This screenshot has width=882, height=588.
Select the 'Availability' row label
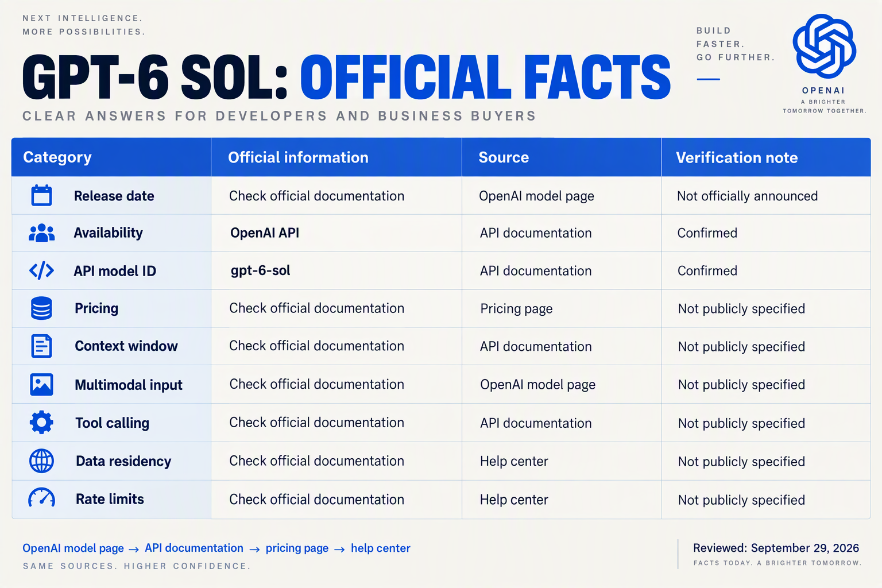click(109, 233)
